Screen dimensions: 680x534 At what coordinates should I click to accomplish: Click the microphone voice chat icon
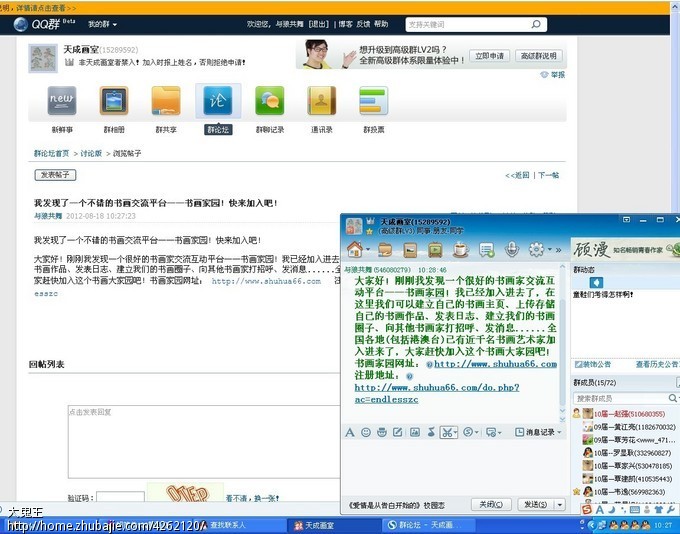click(x=512, y=249)
